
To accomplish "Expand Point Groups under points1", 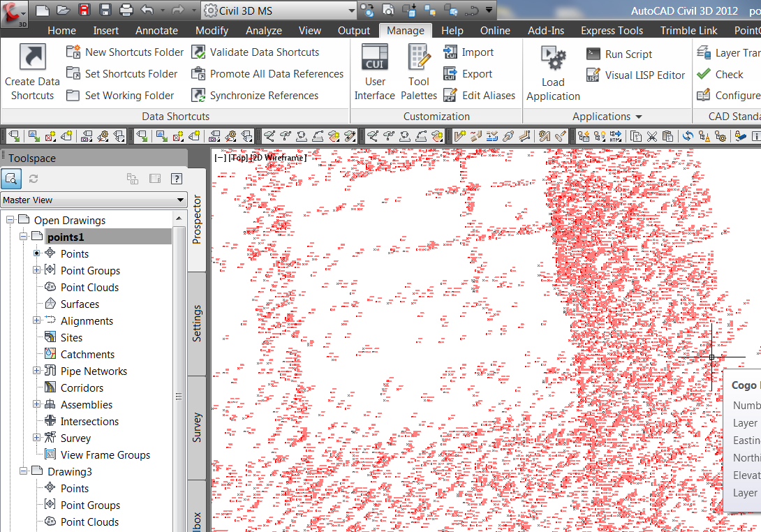I will tap(36, 270).
